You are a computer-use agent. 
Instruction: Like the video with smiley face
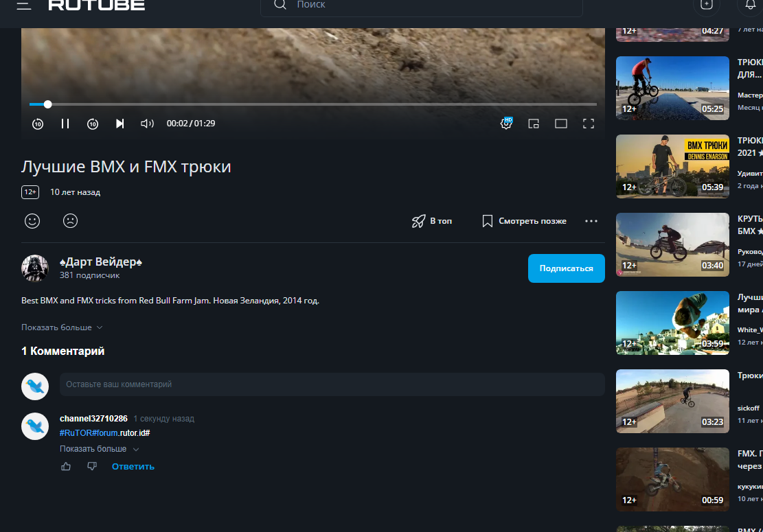point(32,221)
